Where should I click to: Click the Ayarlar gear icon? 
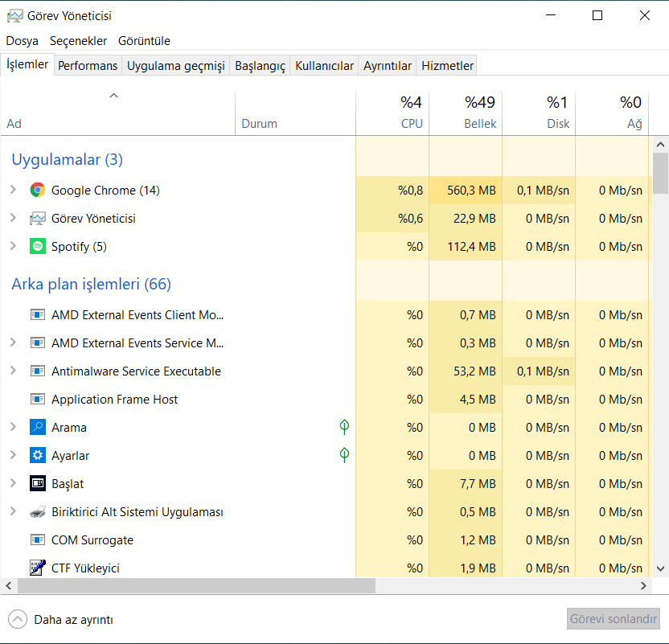[x=37, y=456]
